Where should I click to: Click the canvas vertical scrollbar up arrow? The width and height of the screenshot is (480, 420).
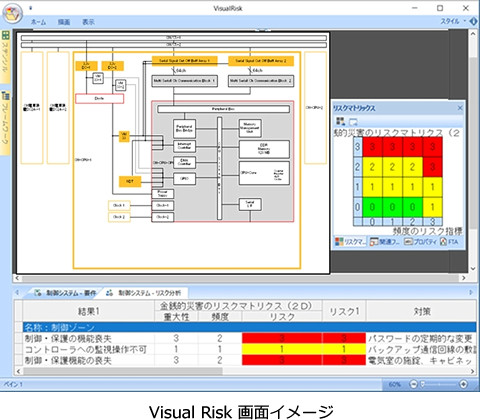click(473, 34)
